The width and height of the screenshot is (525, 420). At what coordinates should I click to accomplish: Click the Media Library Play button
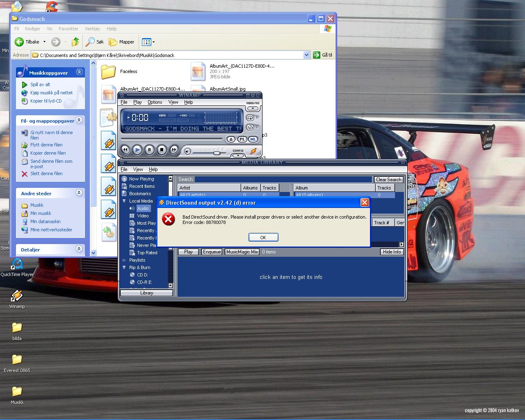(x=188, y=252)
